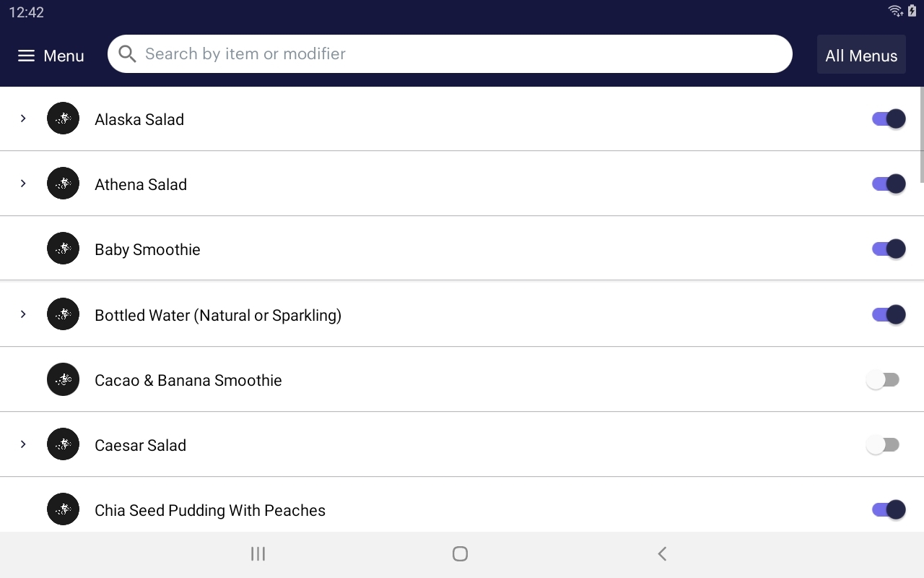Expand the Alaska Salad modifiers
Image resolution: width=924 pixels, height=578 pixels.
(23, 118)
